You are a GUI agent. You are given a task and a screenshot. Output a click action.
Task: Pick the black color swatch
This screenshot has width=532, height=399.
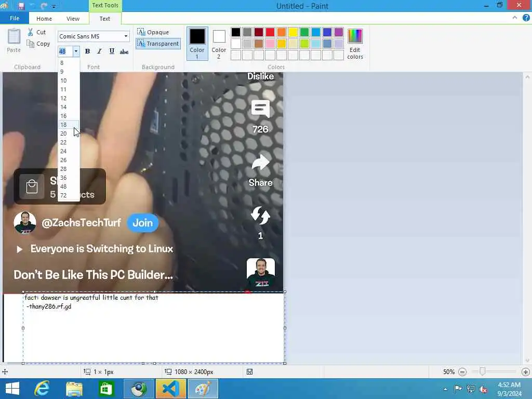pos(236,32)
